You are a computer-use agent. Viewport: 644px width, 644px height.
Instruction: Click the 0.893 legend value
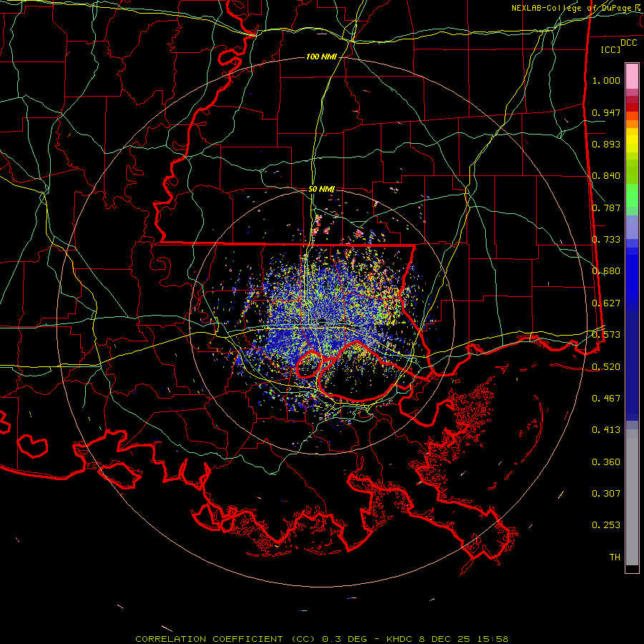click(x=606, y=144)
